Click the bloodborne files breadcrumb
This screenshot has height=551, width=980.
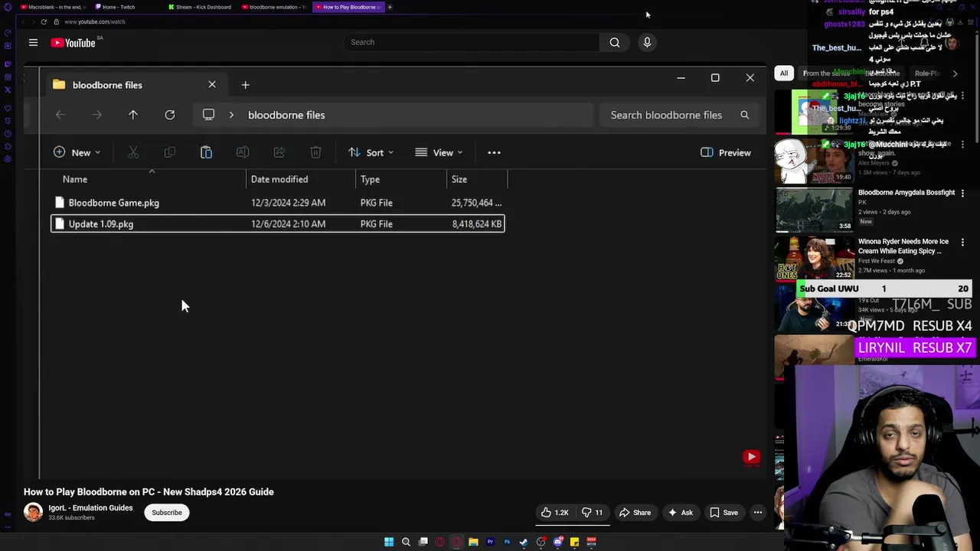(286, 115)
